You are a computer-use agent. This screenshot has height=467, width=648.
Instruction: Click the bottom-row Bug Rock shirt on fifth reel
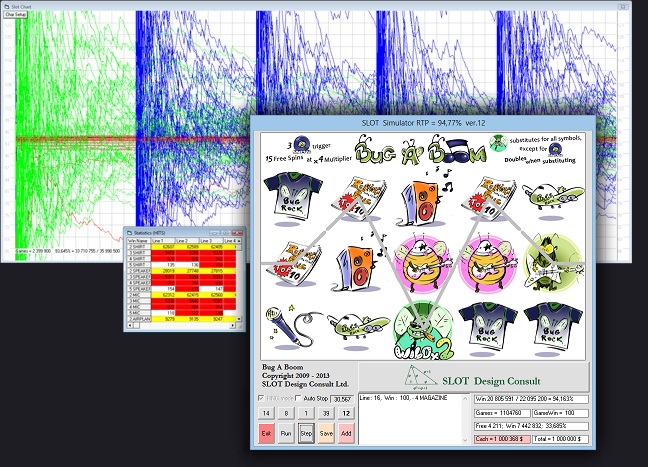553,328
